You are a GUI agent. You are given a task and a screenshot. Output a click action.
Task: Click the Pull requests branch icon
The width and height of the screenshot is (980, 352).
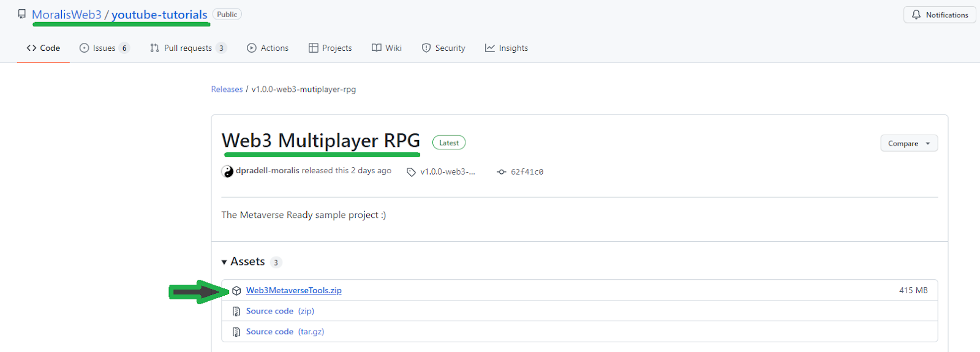click(154, 48)
